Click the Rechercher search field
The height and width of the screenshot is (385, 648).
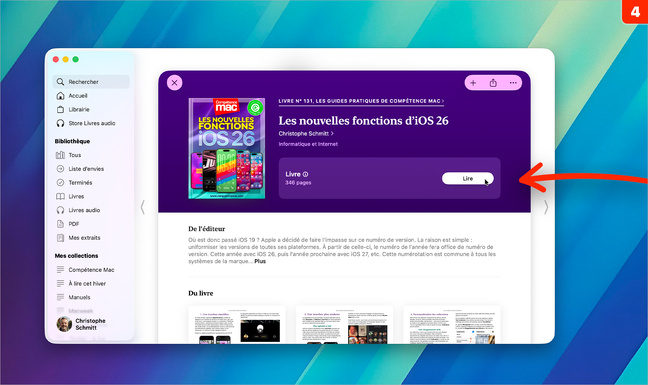tap(91, 82)
